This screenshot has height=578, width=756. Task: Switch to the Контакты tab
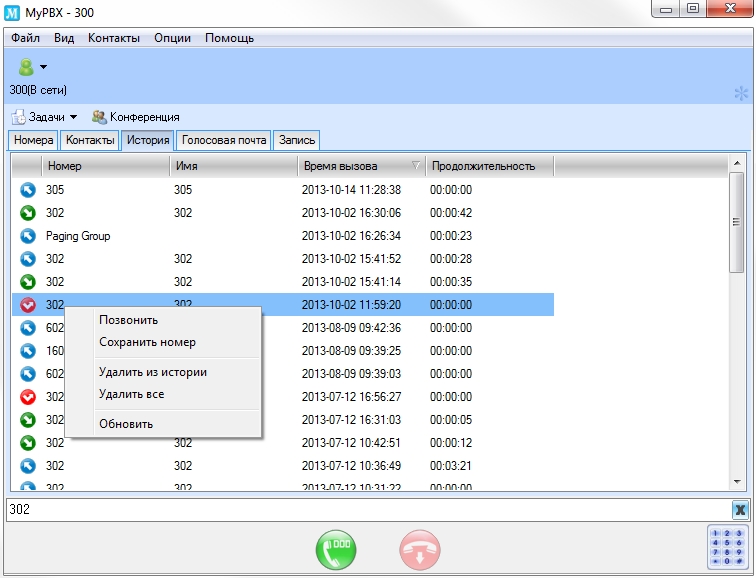[x=90, y=140]
